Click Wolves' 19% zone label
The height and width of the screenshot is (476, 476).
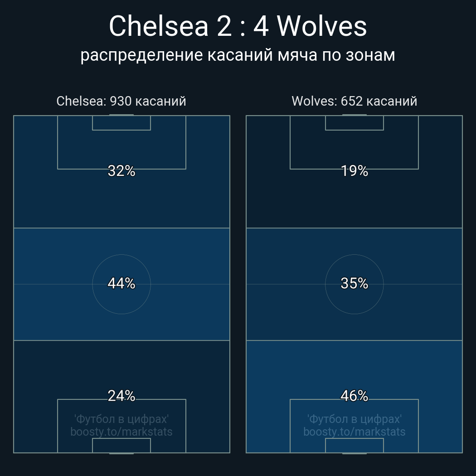354,171
